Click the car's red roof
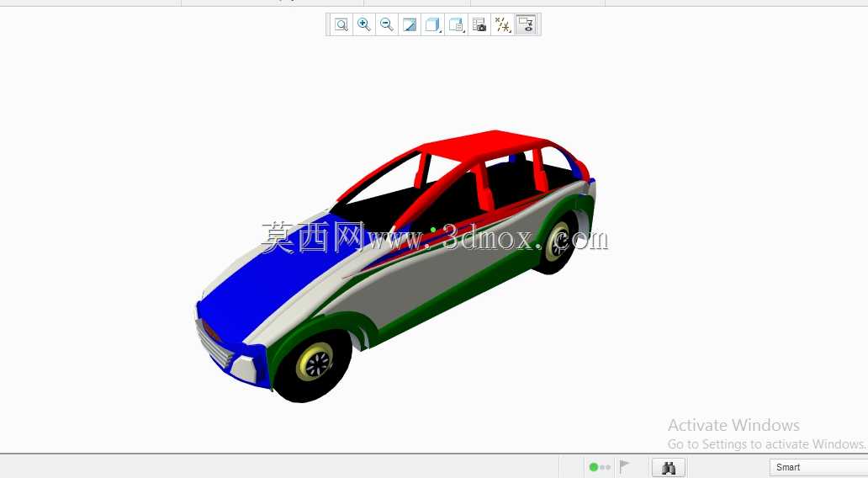 [x=487, y=145]
